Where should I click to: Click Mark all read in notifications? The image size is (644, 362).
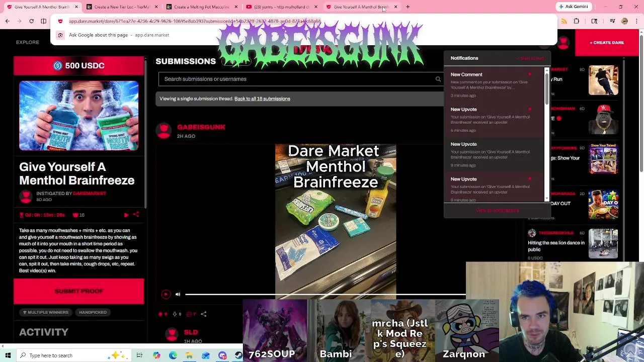[530, 58]
